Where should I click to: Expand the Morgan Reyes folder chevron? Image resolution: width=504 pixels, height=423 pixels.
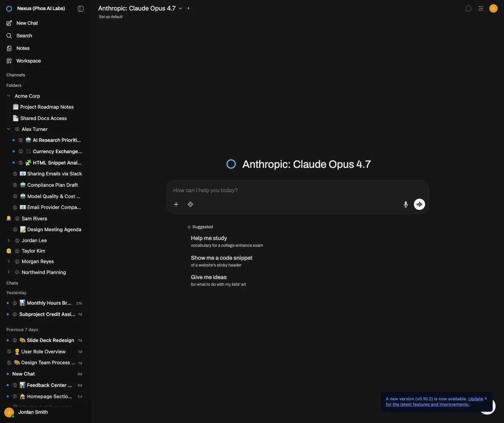coord(9,261)
